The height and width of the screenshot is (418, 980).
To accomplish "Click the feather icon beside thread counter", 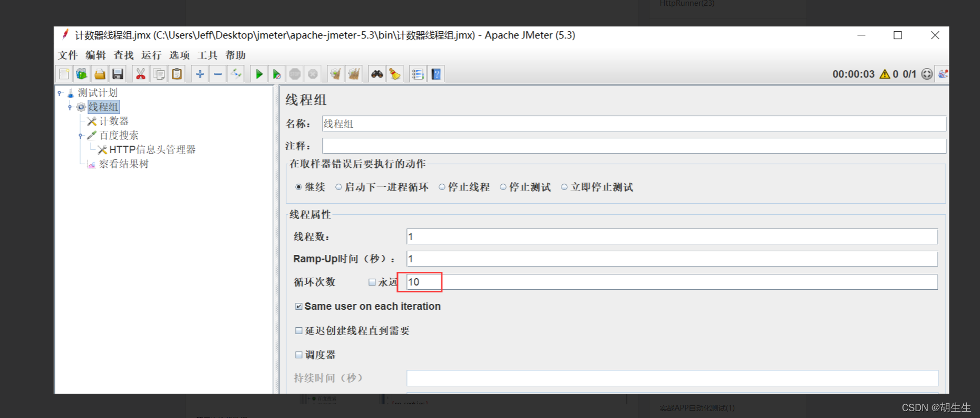I will tap(943, 74).
